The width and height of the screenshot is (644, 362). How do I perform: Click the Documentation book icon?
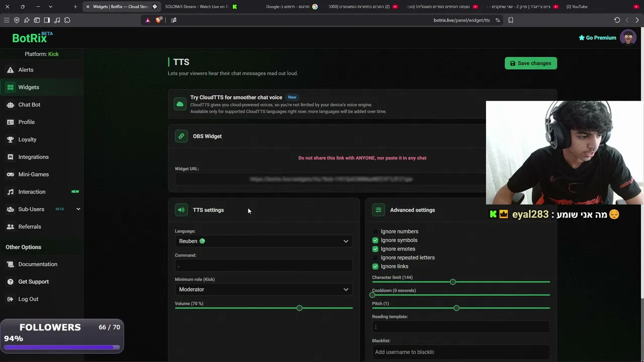click(x=10, y=264)
